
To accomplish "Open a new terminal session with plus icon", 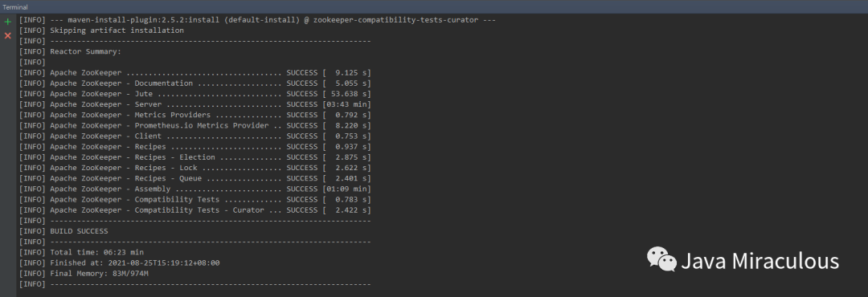I will (x=8, y=22).
